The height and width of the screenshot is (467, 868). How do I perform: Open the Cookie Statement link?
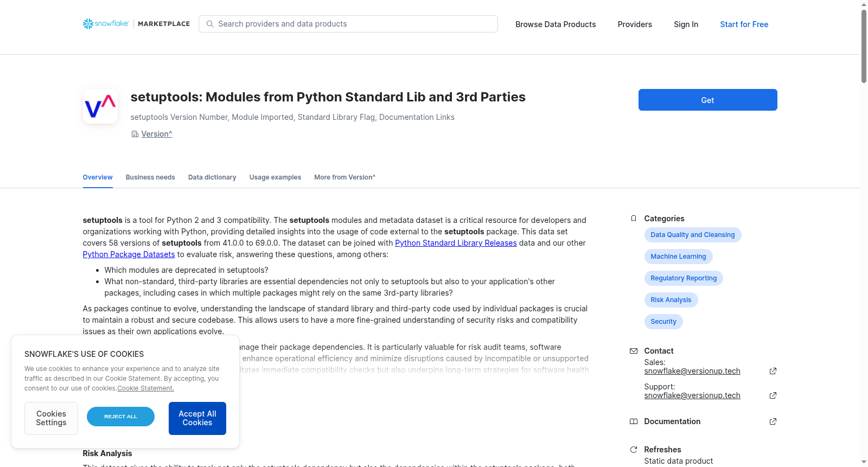[145, 388]
